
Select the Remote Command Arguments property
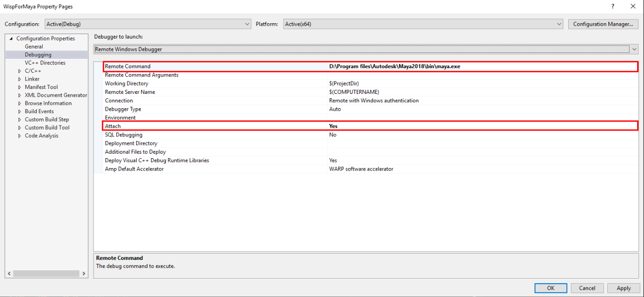click(142, 75)
